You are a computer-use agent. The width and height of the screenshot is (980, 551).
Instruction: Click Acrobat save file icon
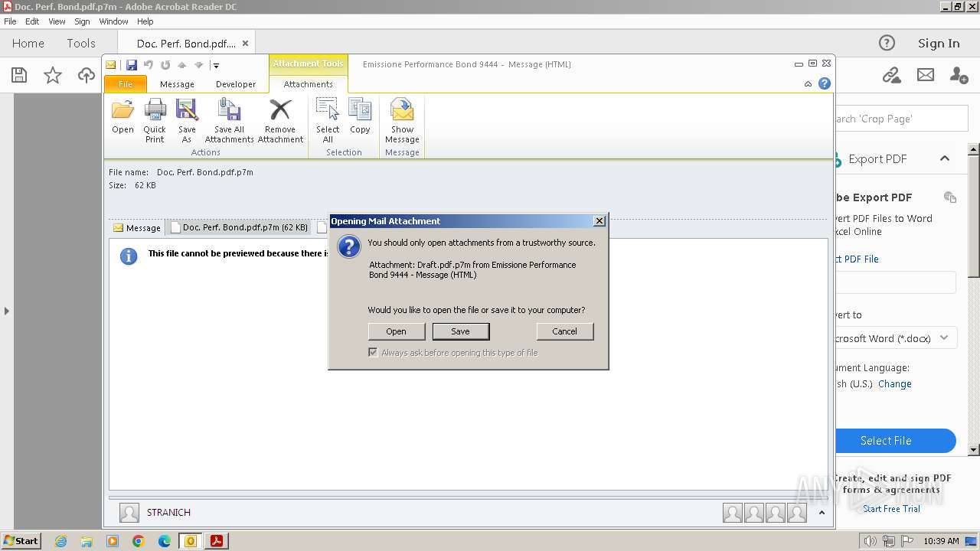(19, 75)
